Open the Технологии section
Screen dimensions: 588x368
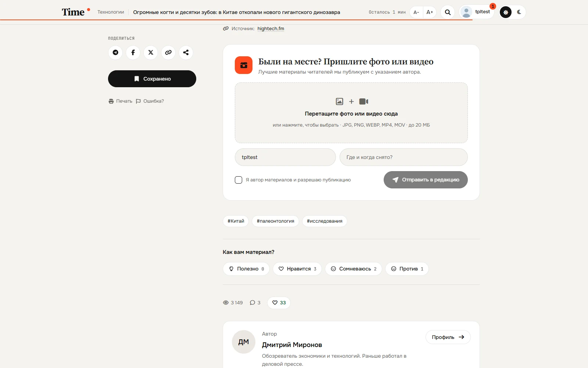pos(111,12)
